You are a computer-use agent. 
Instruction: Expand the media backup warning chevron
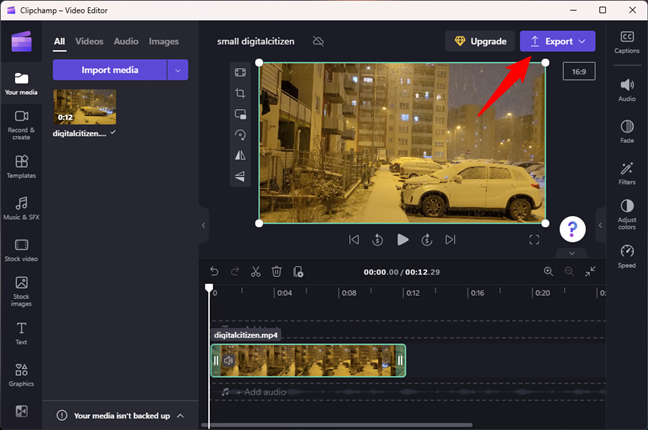pos(181,415)
